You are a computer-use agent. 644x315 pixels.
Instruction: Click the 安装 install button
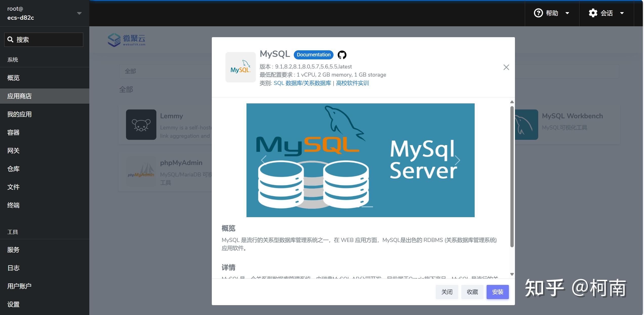click(497, 292)
